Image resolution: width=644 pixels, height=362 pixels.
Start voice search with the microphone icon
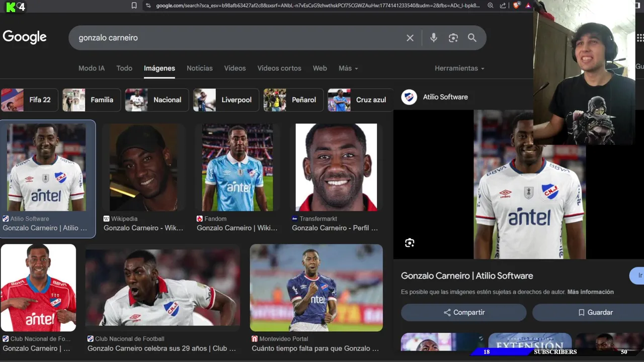point(434,38)
